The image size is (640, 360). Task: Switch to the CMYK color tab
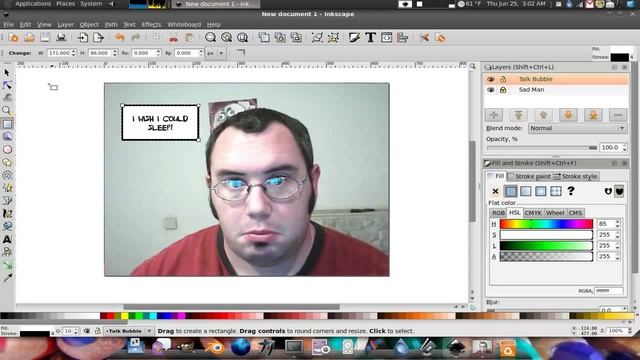point(533,213)
